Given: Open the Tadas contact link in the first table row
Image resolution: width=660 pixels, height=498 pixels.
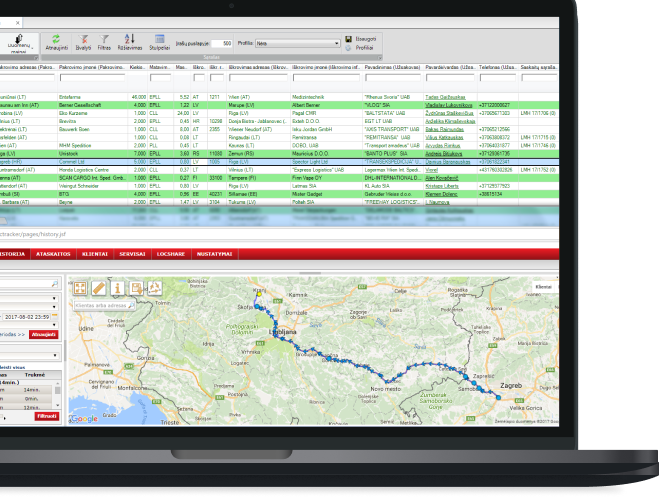Looking at the screenshot, I should point(445,97).
